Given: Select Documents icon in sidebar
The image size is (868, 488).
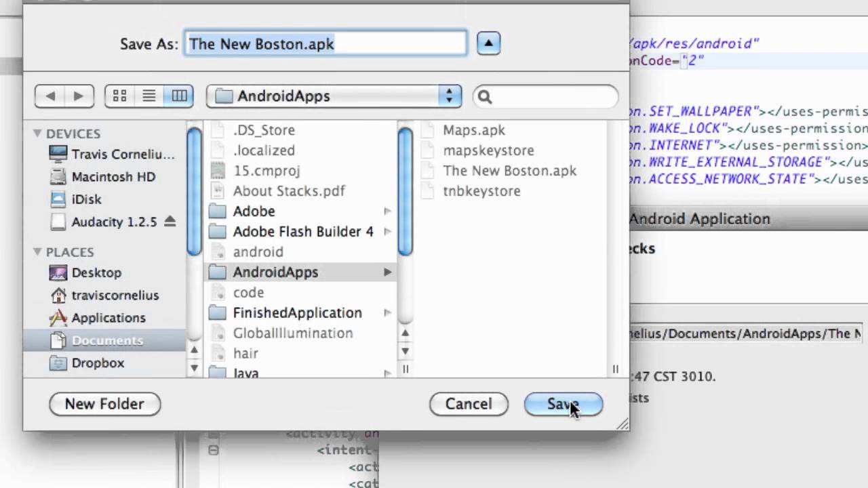Looking at the screenshot, I should (58, 340).
